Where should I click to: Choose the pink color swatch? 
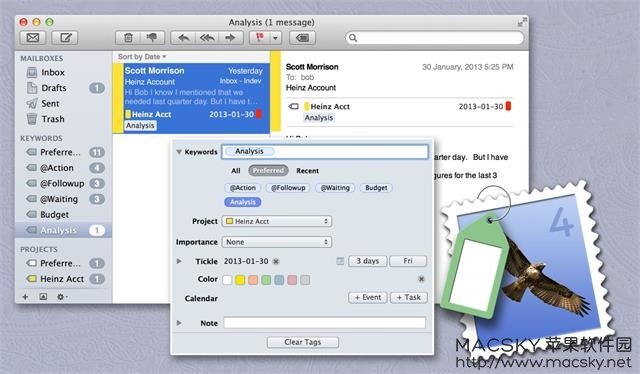[292, 280]
